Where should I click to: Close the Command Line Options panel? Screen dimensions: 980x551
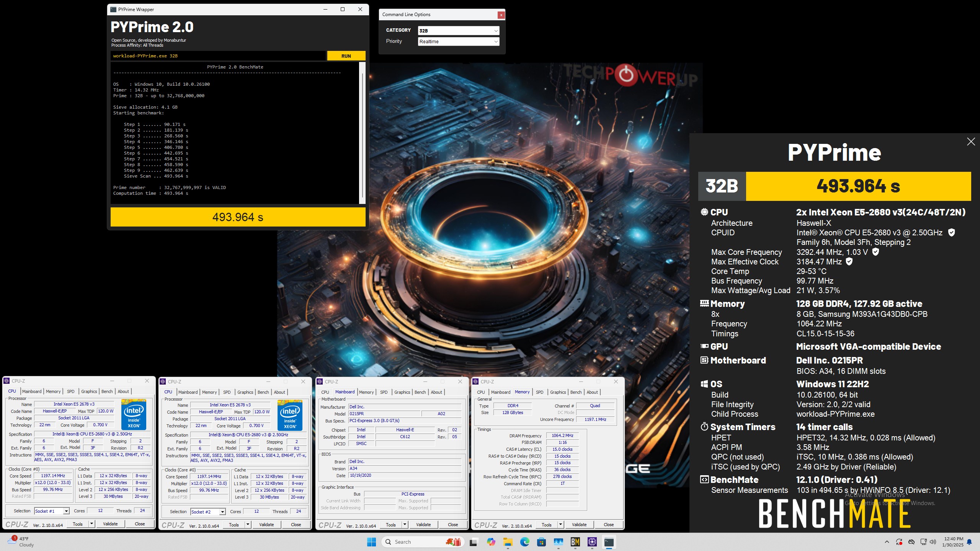click(501, 15)
